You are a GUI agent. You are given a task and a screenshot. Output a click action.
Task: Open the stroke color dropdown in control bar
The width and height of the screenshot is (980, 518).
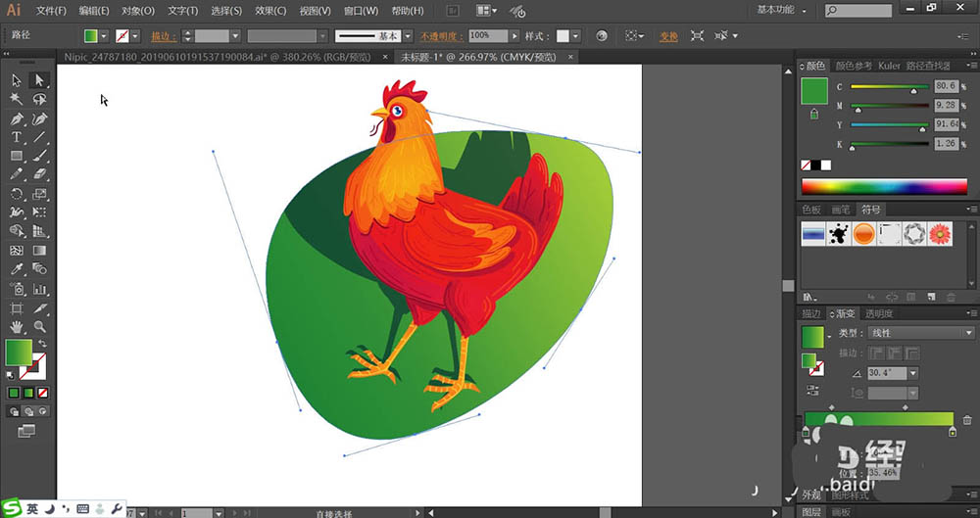(135, 36)
